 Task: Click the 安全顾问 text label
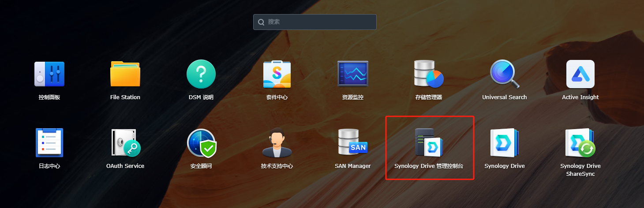(x=201, y=166)
